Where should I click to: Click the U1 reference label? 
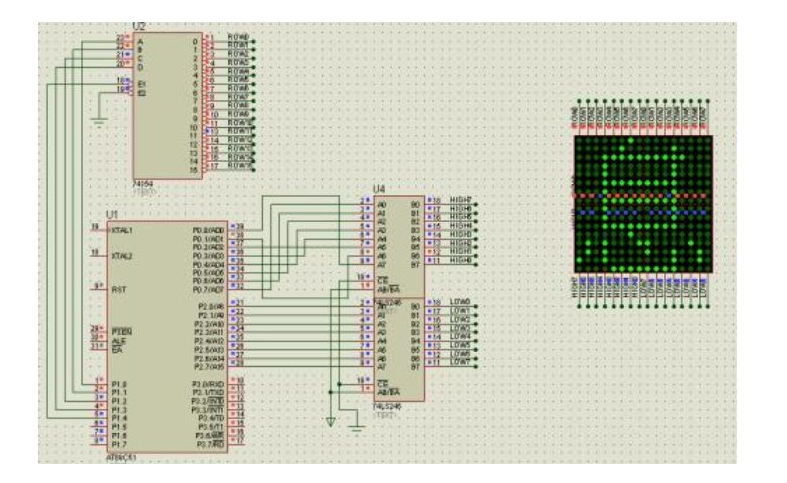click(x=112, y=215)
